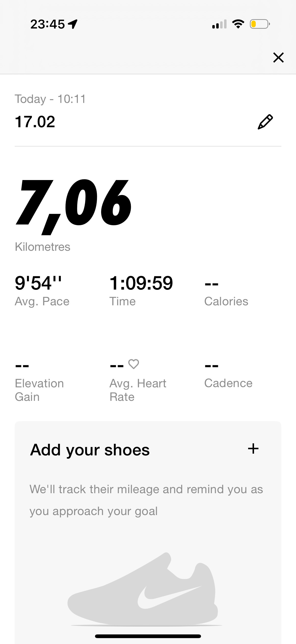
Task: Close the run summary with the X icon
Action: [x=278, y=57]
